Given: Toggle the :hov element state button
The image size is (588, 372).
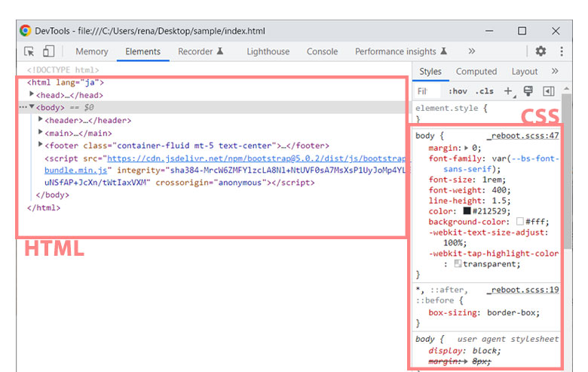Looking at the screenshot, I should [458, 91].
